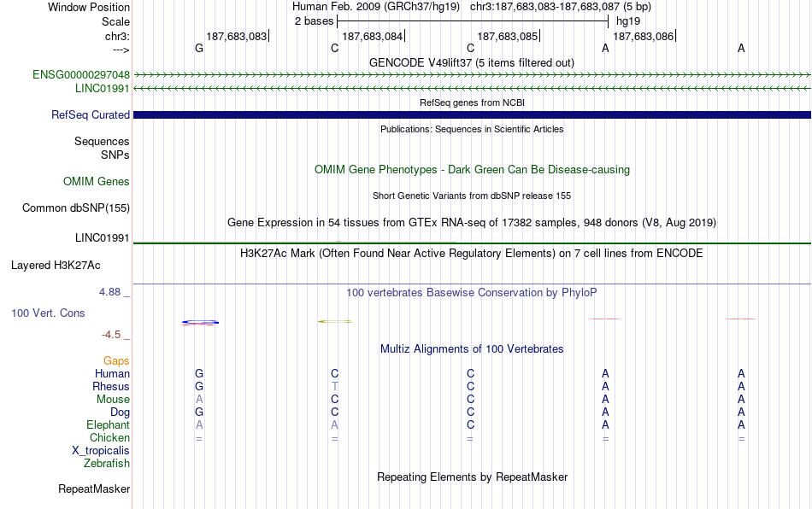Select the chr3: ruler label

pos(117,36)
